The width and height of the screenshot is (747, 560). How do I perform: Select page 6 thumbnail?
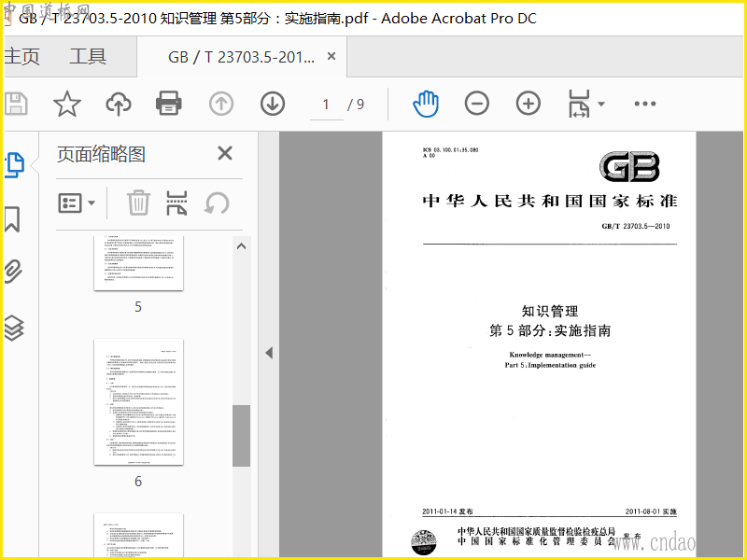pos(138,402)
